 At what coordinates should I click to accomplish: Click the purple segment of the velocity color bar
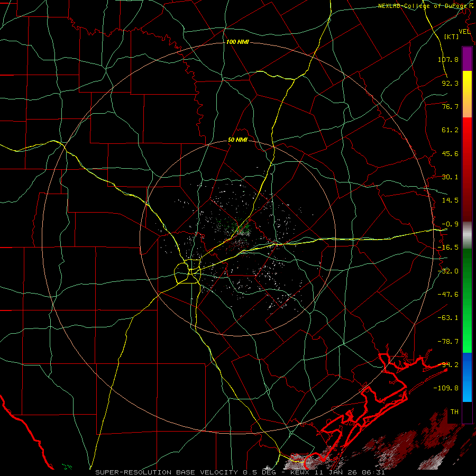point(467,59)
